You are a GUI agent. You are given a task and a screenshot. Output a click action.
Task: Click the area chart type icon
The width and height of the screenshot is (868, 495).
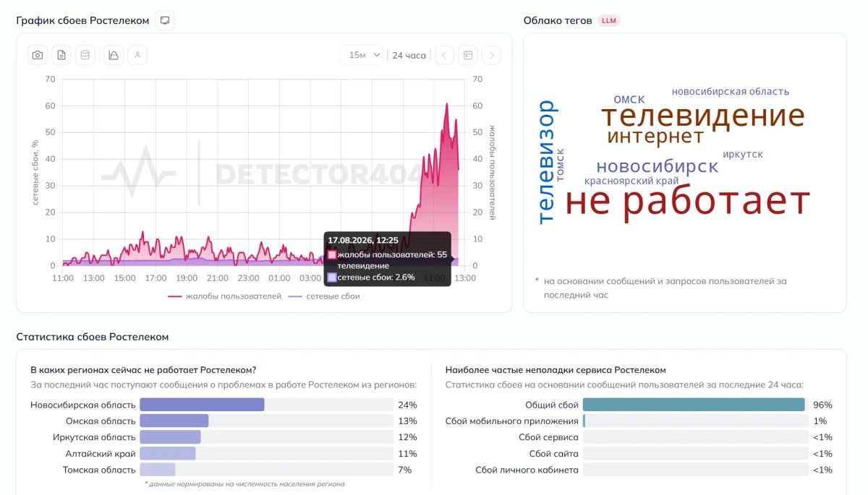click(114, 55)
